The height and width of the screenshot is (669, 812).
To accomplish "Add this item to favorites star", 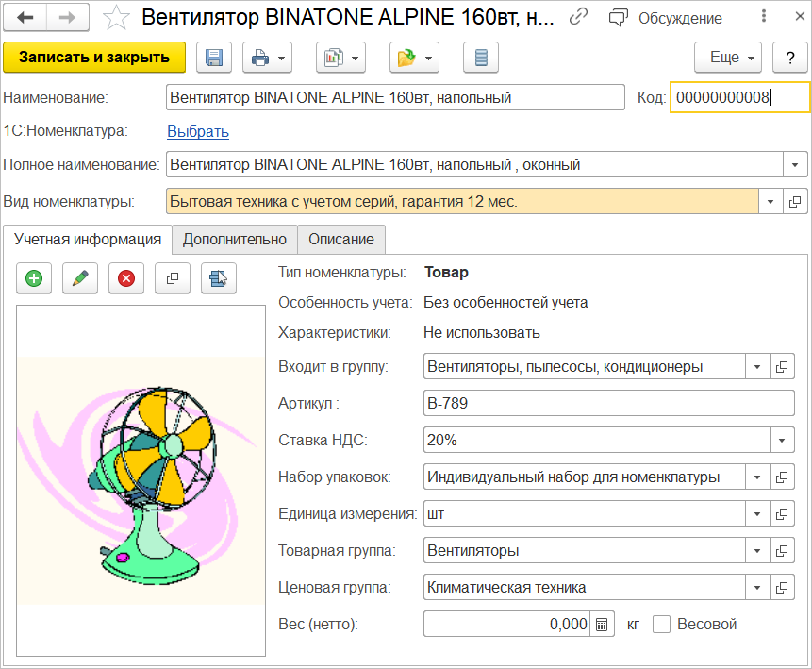I will click(x=117, y=18).
